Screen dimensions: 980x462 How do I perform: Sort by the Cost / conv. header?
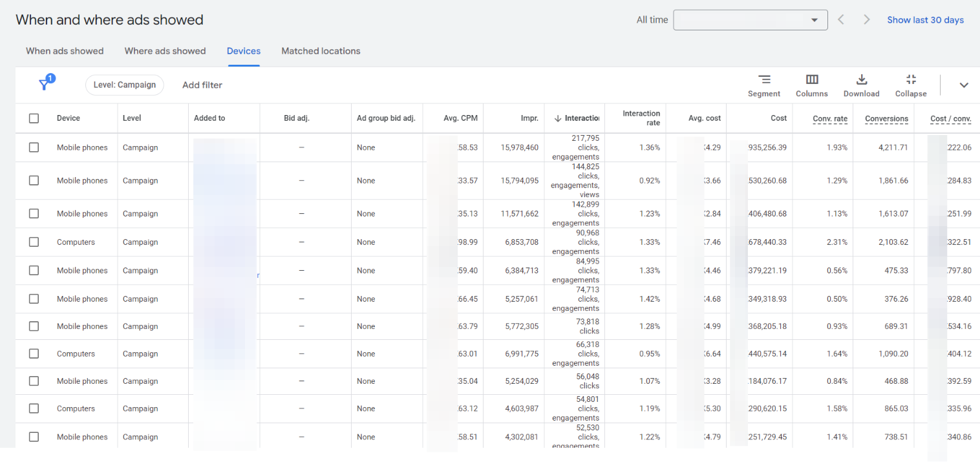(x=950, y=119)
